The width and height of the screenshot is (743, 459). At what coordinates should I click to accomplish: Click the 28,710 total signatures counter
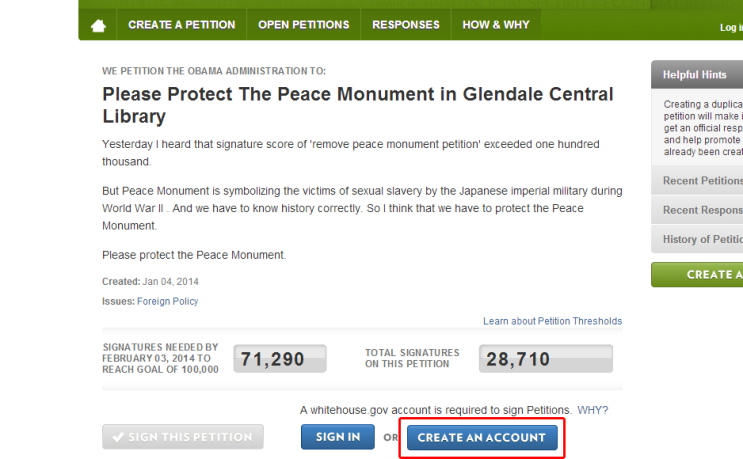click(x=545, y=359)
